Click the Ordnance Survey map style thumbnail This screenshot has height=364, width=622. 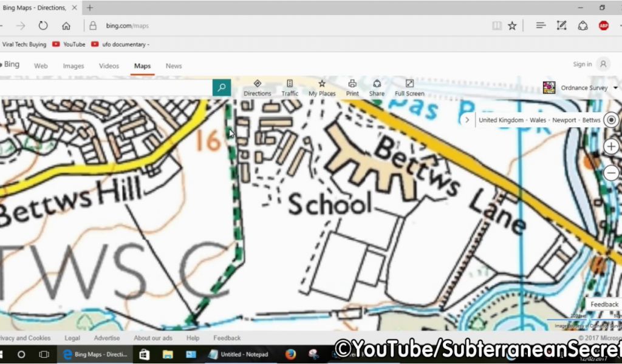tap(549, 87)
